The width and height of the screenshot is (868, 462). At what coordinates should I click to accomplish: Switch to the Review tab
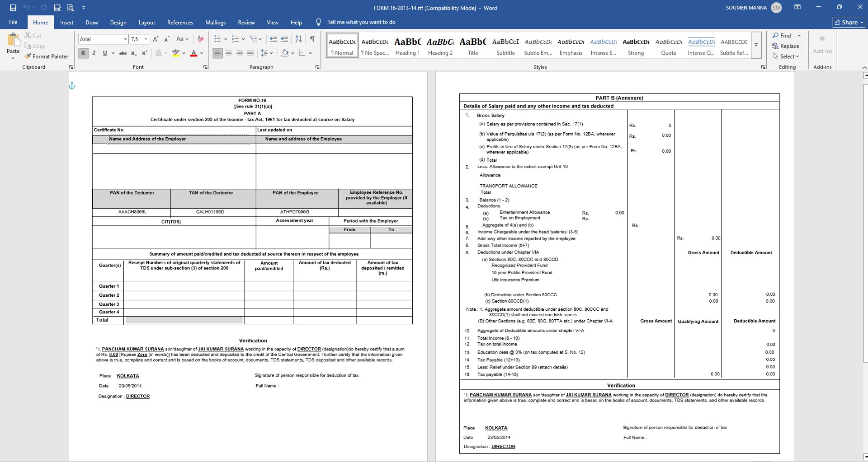pyautogui.click(x=246, y=22)
